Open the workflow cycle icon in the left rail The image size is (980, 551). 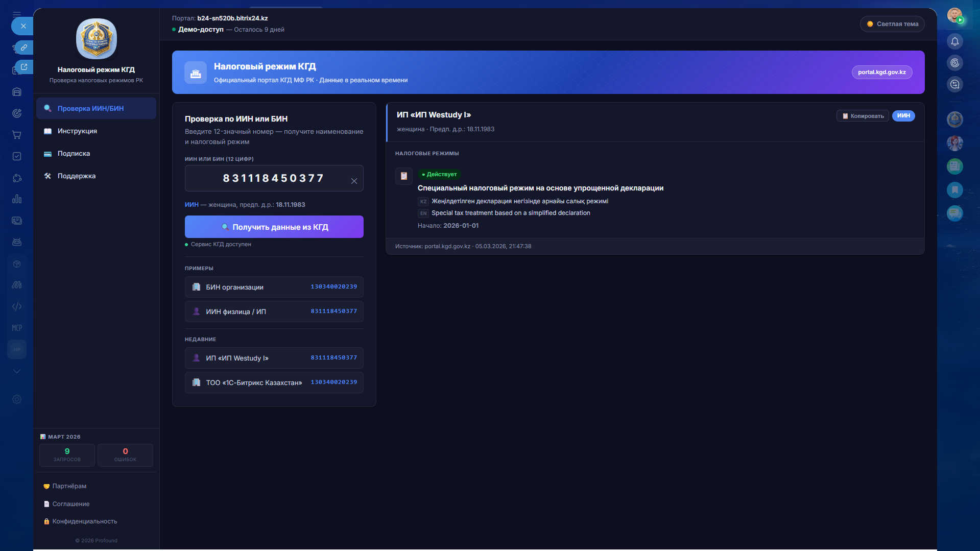pos(17,178)
